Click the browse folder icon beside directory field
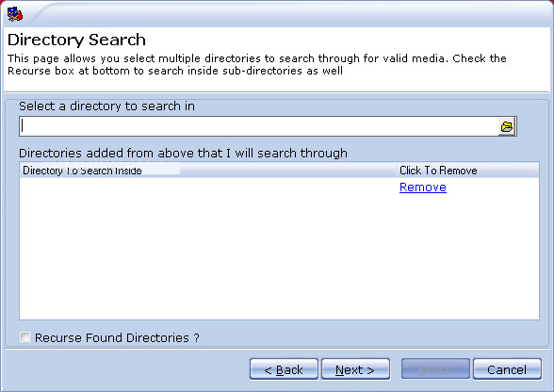554x392 pixels. point(507,126)
